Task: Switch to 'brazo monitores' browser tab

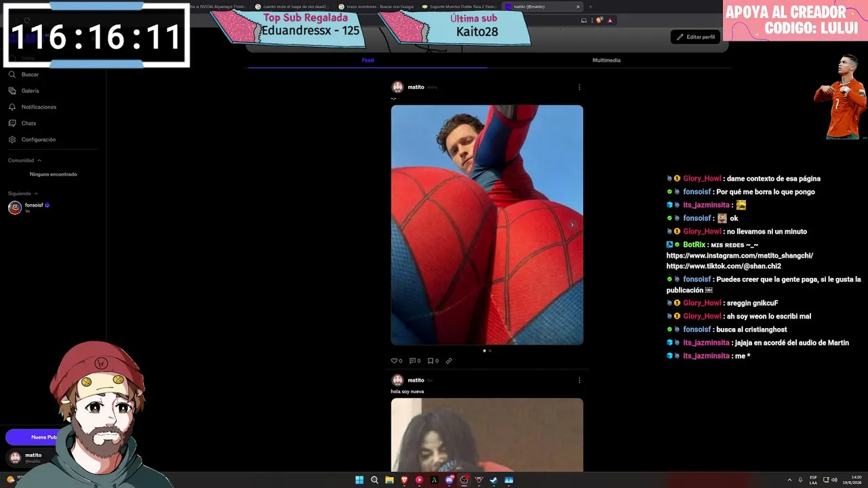Action: tap(376, 7)
